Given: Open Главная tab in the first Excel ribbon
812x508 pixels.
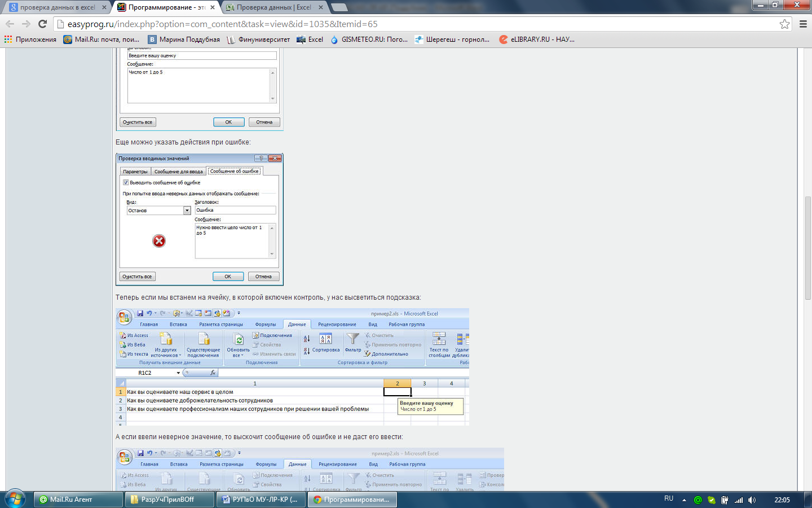Looking at the screenshot, I should 149,325.
